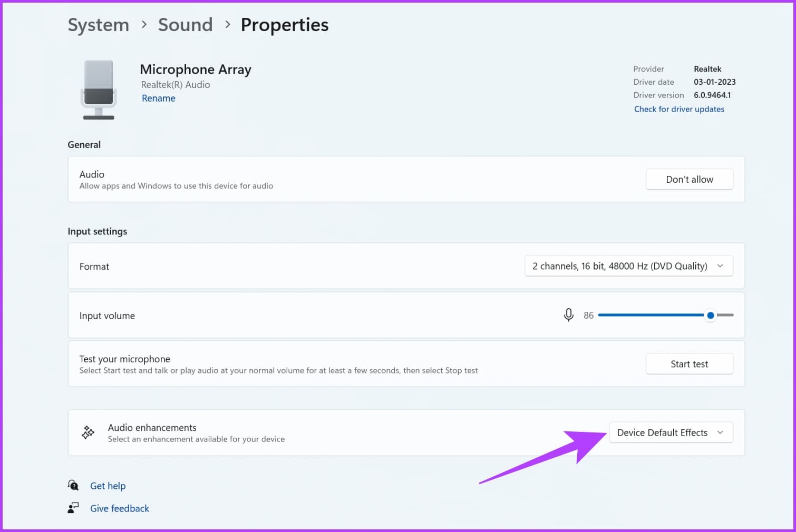Screen dimensions: 796x532
Task: Click the Don't allow button
Action: [x=689, y=179]
